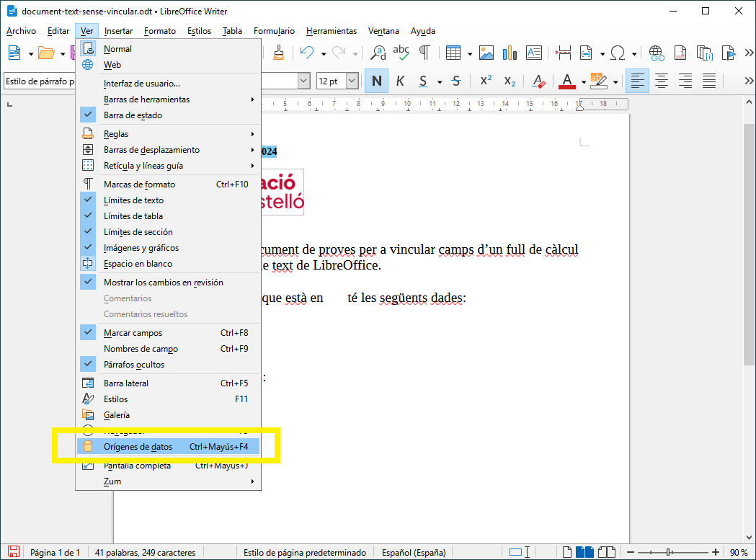
Task: Select Orígenes de datos menu entry
Action: pyautogui.click(x=168, y=447)
